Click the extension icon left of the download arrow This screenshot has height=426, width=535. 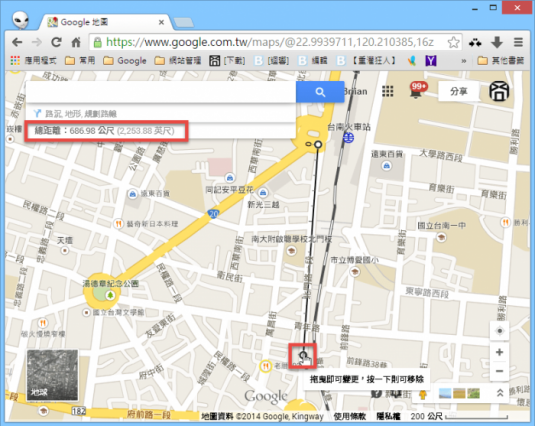475,43
